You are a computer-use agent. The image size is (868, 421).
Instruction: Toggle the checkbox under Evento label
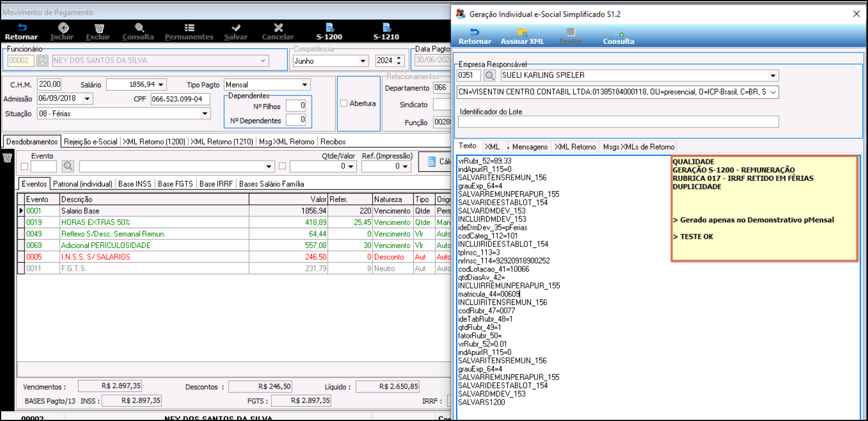pyautogui.click(x=24, y=166)
